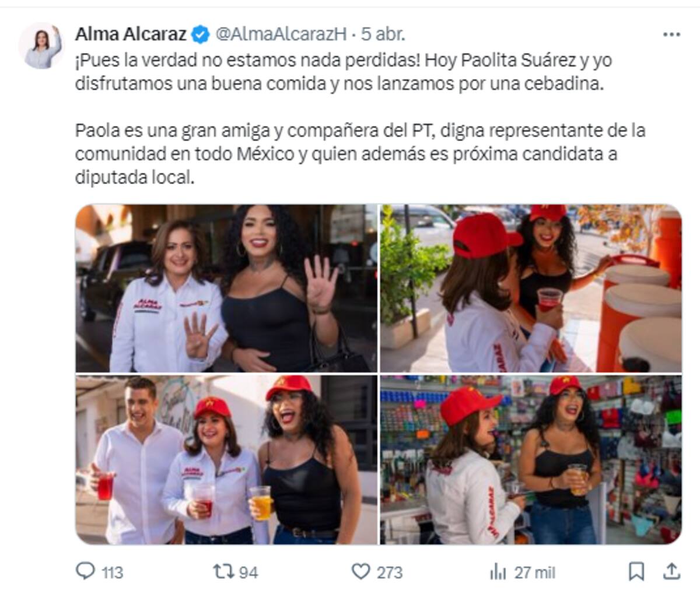This screenshot has width=700, height=594.
Task: Open Alma Alcaraz profile avatar
Action: coord(40,45)
